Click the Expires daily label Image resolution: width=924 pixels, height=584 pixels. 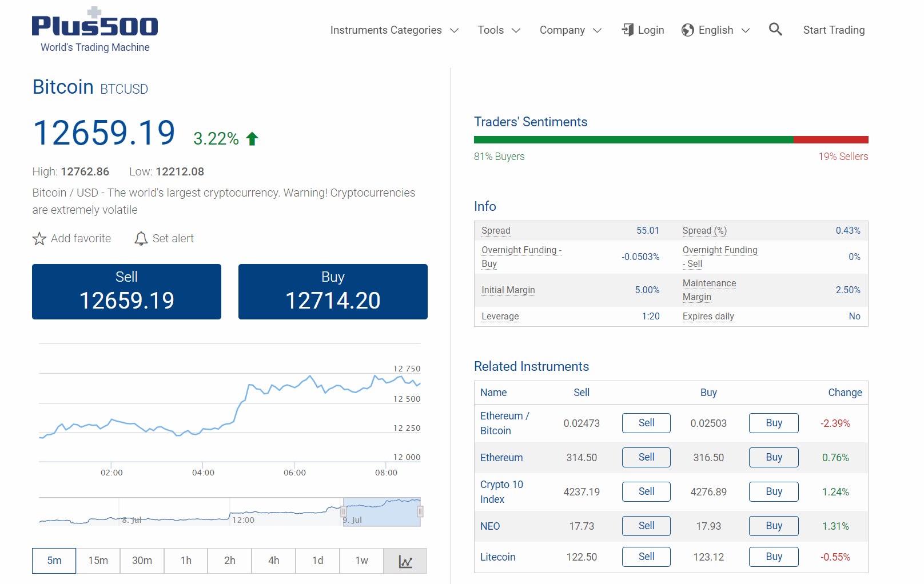click(x=708, y=317)
